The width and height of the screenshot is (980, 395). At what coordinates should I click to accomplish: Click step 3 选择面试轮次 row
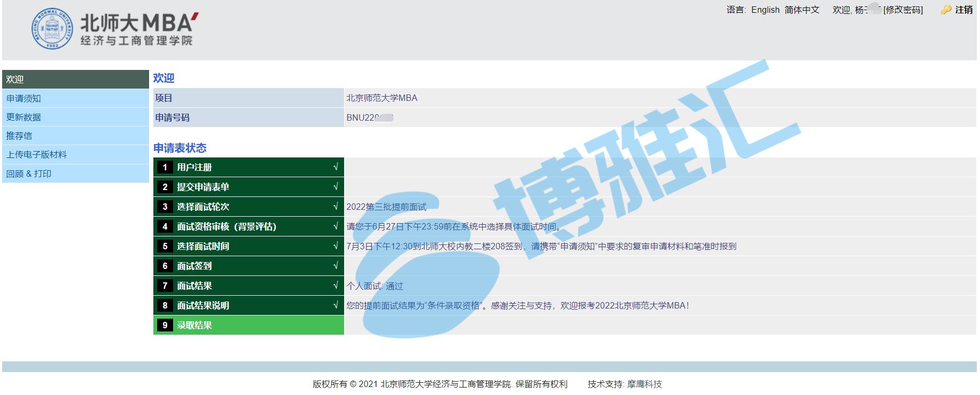pyautogui.click(x=248, y=207)
